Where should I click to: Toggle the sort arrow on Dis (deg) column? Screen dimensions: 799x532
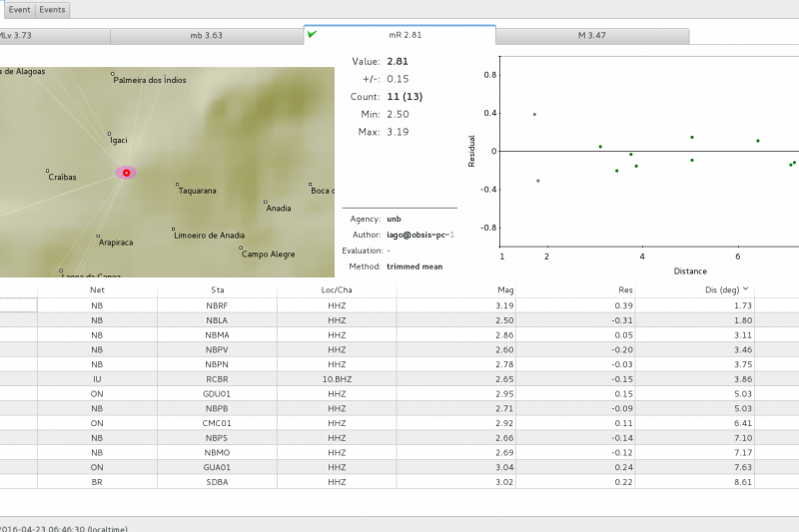pos(743,289)
